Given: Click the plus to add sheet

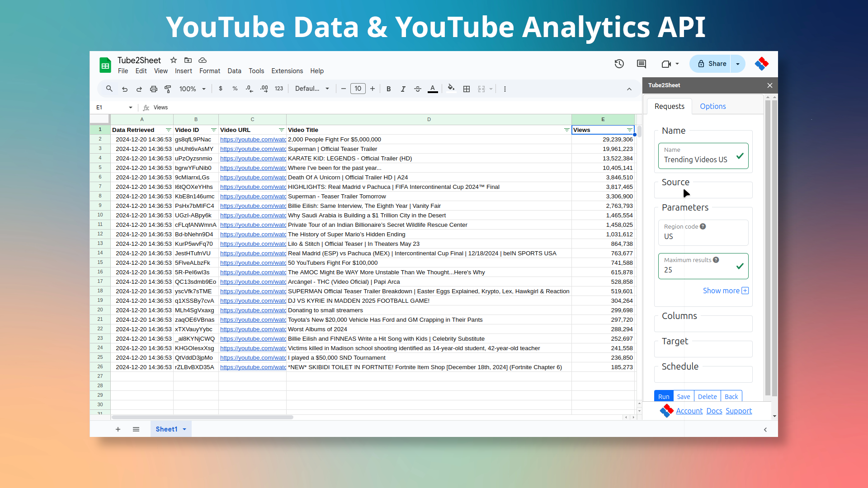Looking at the screenshot, I should [x=118, y=429].
